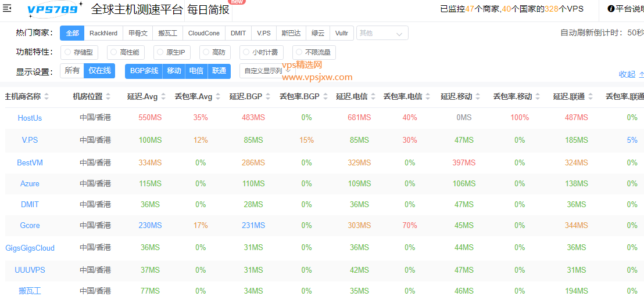The height and width of the screenshot is (300, 644).
Task: Click HostUs average latency 550MS
Action: pos(150,118)
